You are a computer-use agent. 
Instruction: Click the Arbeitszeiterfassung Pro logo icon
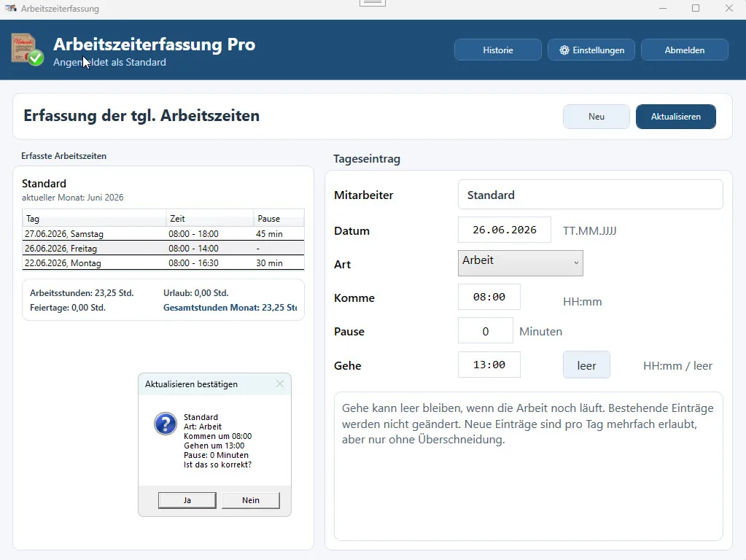point(28,50)
